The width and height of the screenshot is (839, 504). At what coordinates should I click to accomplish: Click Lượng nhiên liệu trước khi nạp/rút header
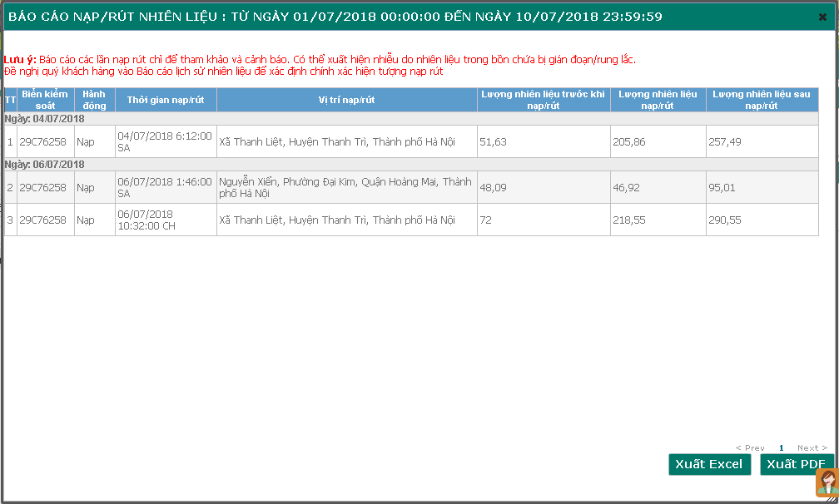coord(543,100)
